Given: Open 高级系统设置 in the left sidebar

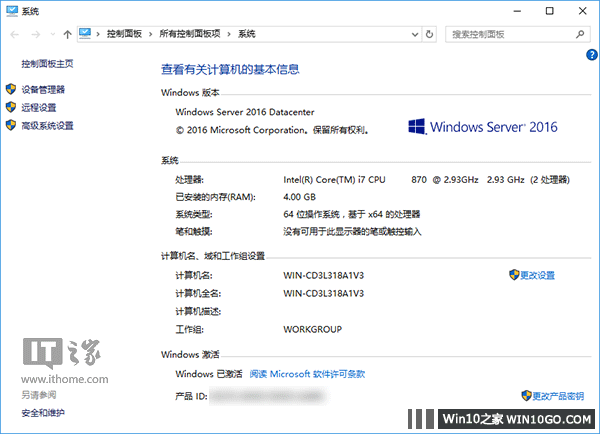Looking at the screenshot, I should [46, 126].
